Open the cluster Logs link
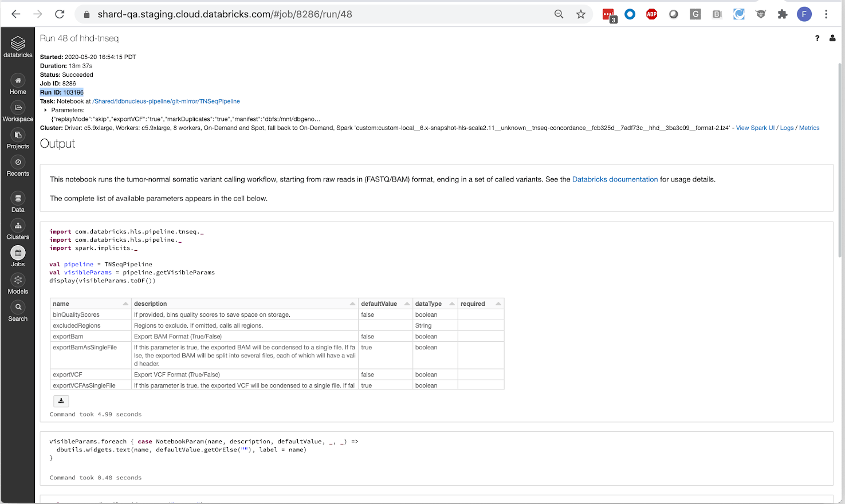This screenshot has width=845, height=504. pos(787,128)
